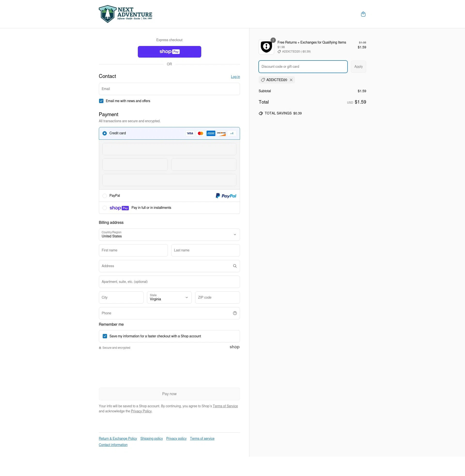465x476 pixels.
Task: Open the State dropdown showing Virginia
Action: click(x=169, y=297)
